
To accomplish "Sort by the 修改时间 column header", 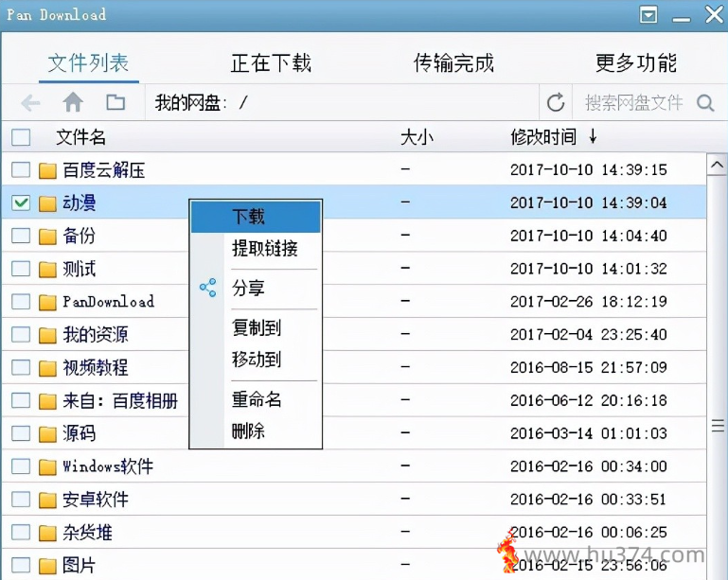I will point(543,137).
